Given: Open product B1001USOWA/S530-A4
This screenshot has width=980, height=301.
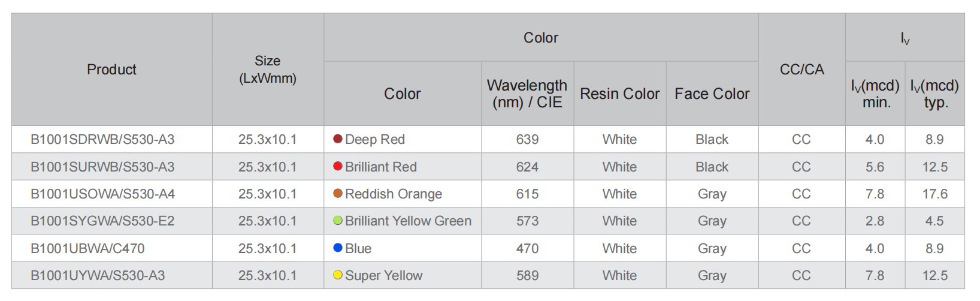Looking at the screenshot, I should [x=102, y=194].
